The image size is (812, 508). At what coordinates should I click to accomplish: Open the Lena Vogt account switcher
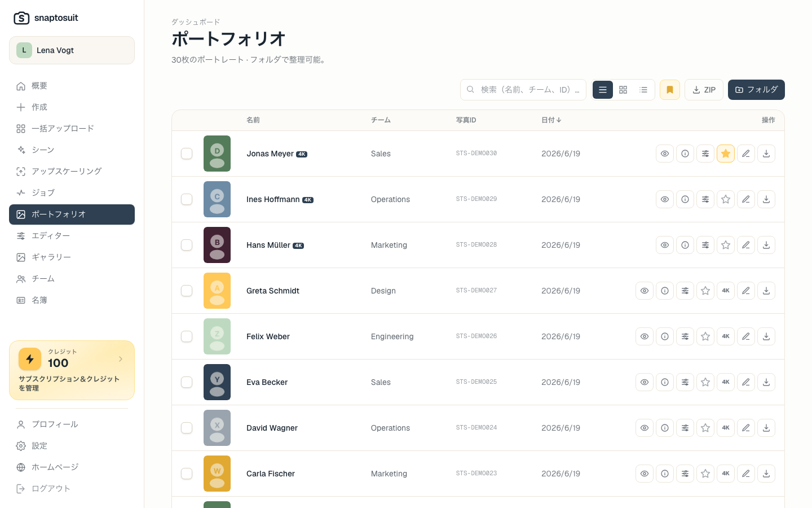click(x=72, y=50)
